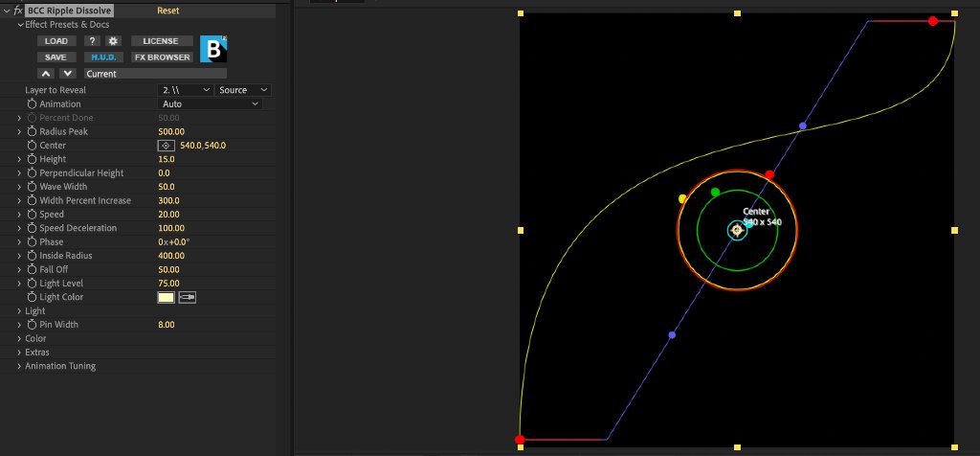Edit Radius Peak value 500.00

click(x=171, y=131)
